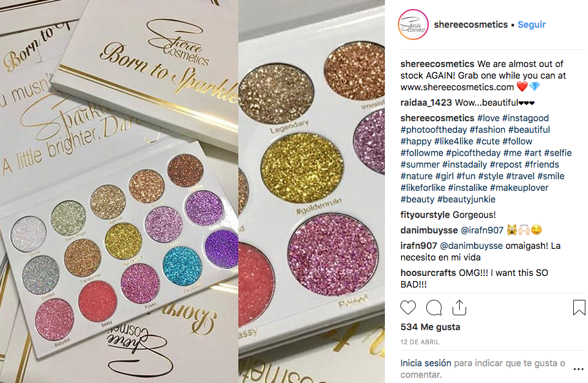The height and width of the screenshot is (383, 588).
Task: Open the comment speech bubble icon
Action: pos(434,308)
